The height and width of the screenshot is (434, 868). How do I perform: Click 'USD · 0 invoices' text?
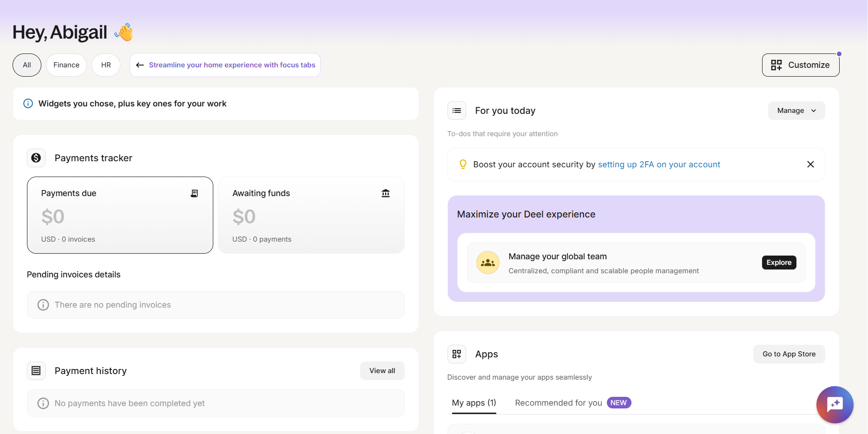click(x=68, y=239)
